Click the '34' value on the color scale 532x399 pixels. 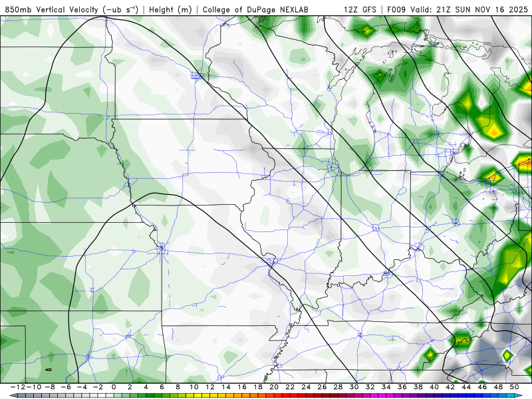[x=386, y=387]
